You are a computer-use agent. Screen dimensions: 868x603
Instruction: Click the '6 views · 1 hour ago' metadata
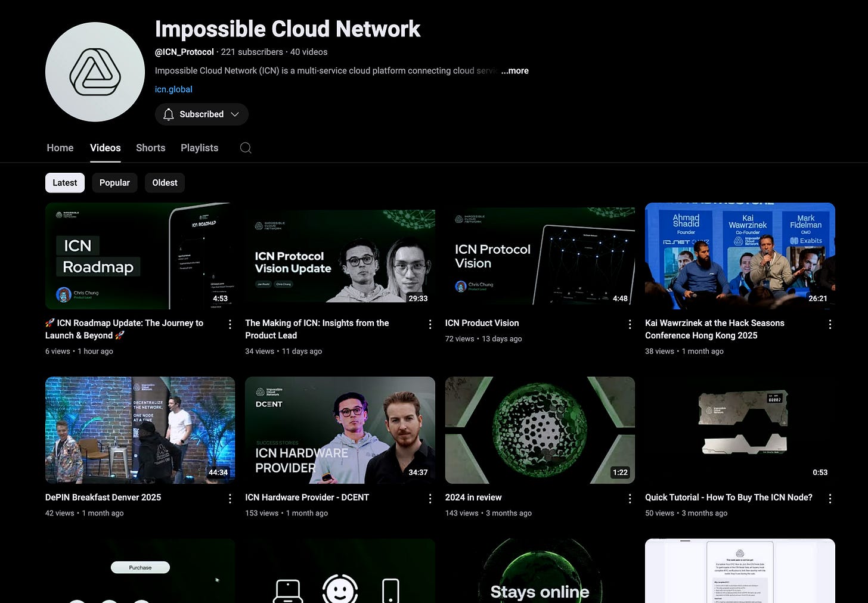coord(79,352)
